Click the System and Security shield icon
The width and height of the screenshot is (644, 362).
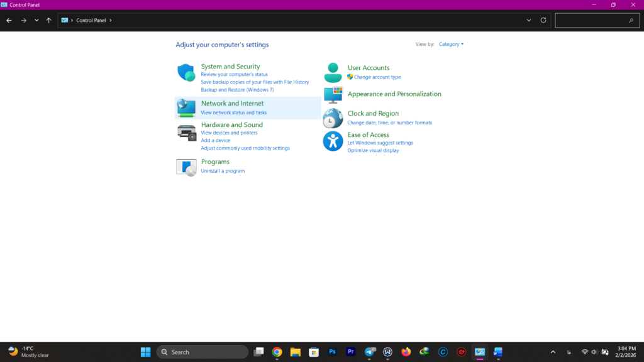tap(186, 73)
